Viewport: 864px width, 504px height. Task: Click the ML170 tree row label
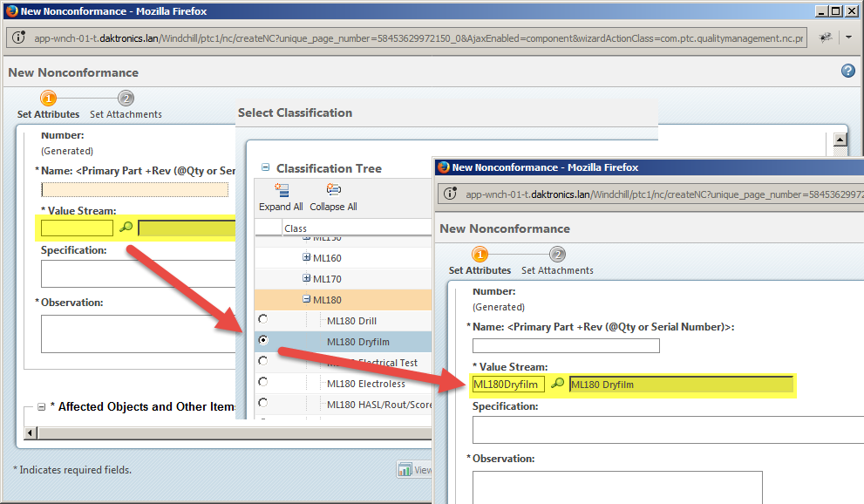[327, 279]
